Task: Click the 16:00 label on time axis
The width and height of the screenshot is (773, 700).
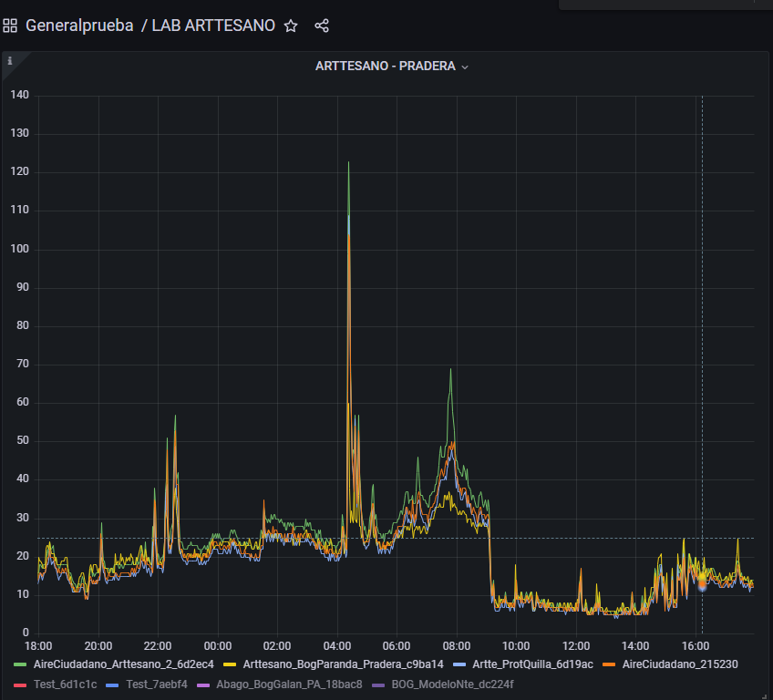Action: [x=696, y=646]
